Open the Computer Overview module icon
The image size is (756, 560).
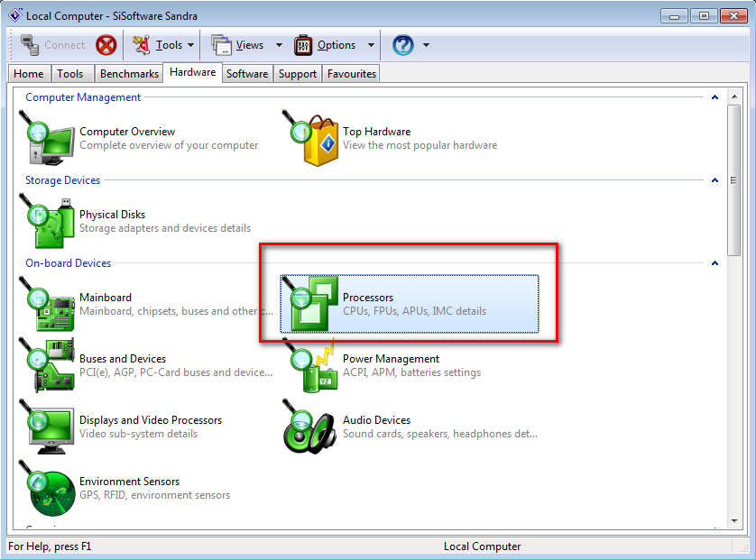[47, 138]
